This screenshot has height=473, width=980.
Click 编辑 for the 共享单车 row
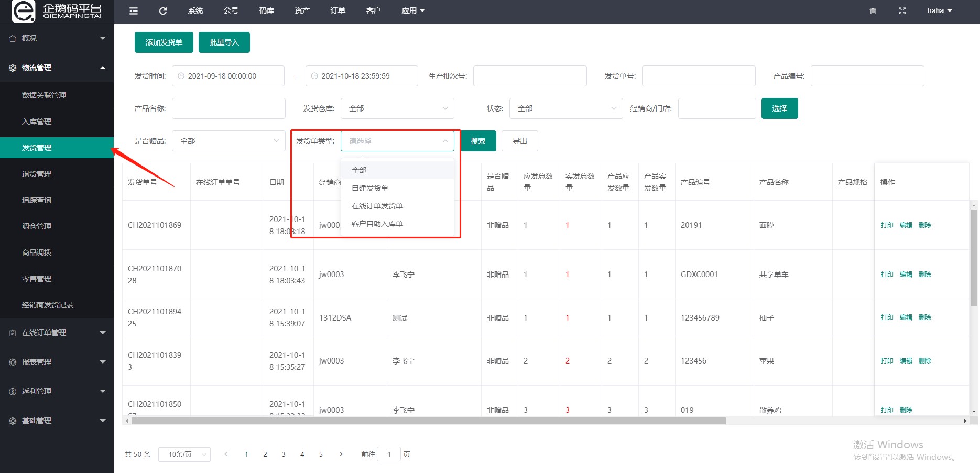click(906, 274)
